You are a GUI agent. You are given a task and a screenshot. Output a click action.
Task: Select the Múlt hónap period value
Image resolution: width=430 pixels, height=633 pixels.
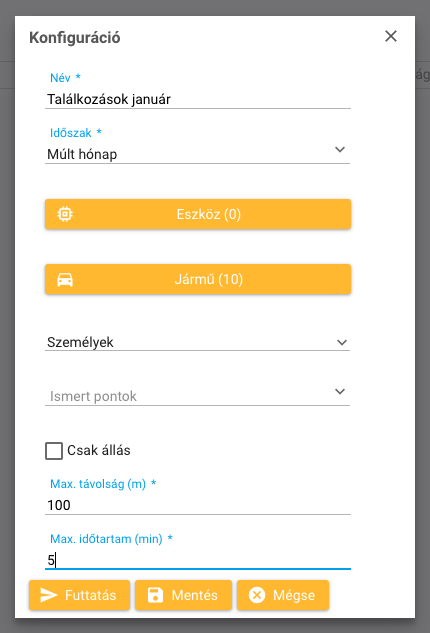click(x=82, y=154)
